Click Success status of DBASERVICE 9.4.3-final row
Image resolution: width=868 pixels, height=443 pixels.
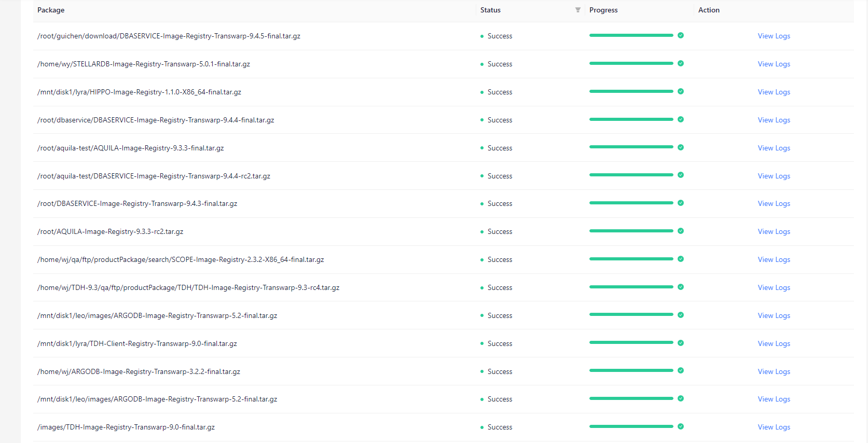[497, 203]
